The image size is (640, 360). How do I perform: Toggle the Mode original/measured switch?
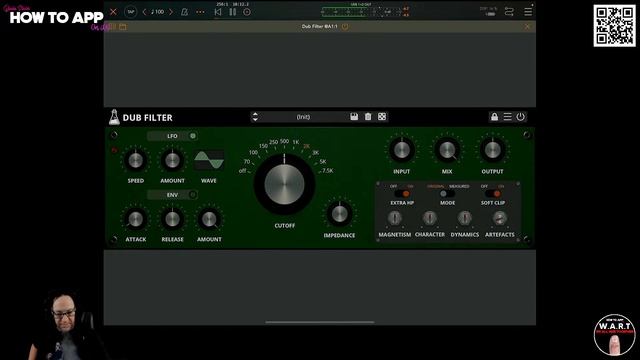(x=447, y=194)
